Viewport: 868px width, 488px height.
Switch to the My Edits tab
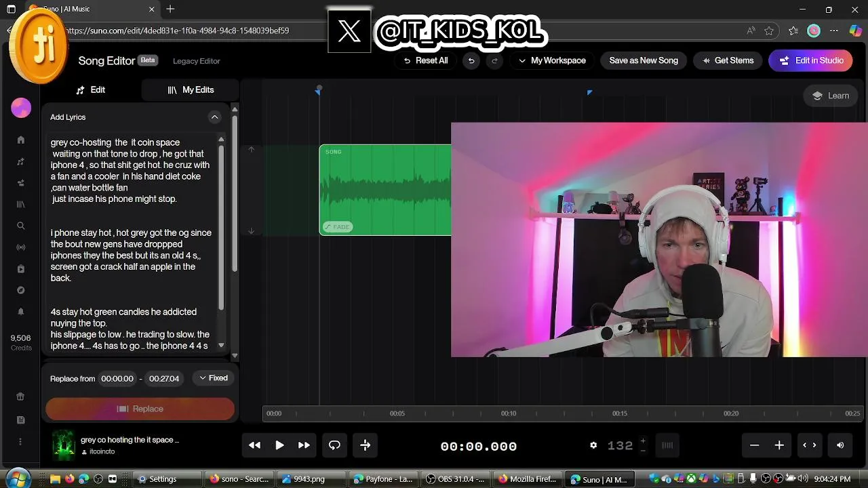pos(191,89)
